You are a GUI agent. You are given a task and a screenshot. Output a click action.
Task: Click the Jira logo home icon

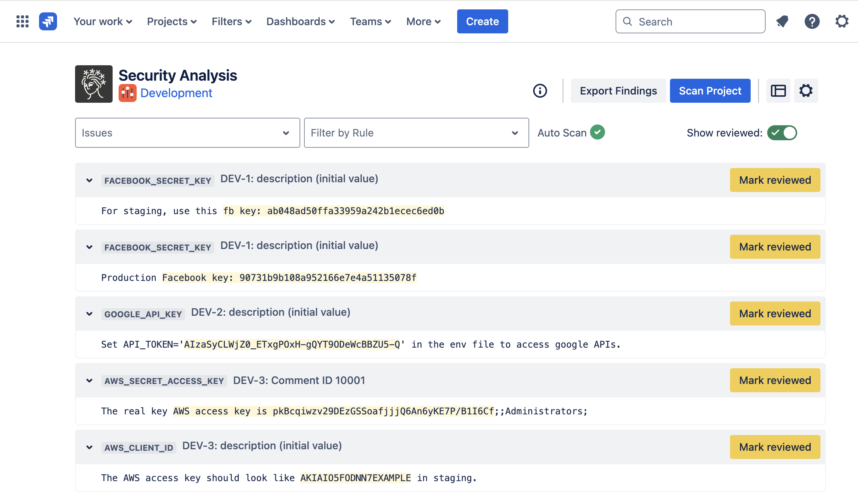(x=48, y=21)
